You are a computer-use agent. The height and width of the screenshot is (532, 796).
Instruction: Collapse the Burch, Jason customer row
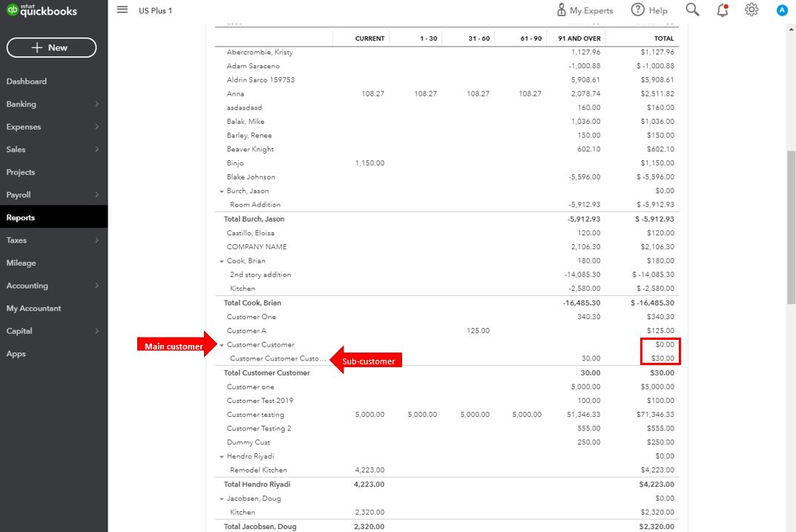tap(222, 191)
